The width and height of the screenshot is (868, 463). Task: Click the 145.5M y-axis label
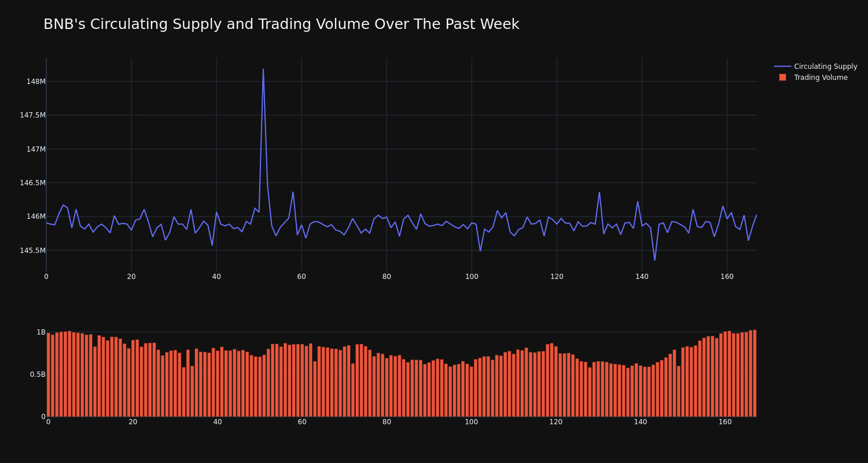(x=32, y=251)
